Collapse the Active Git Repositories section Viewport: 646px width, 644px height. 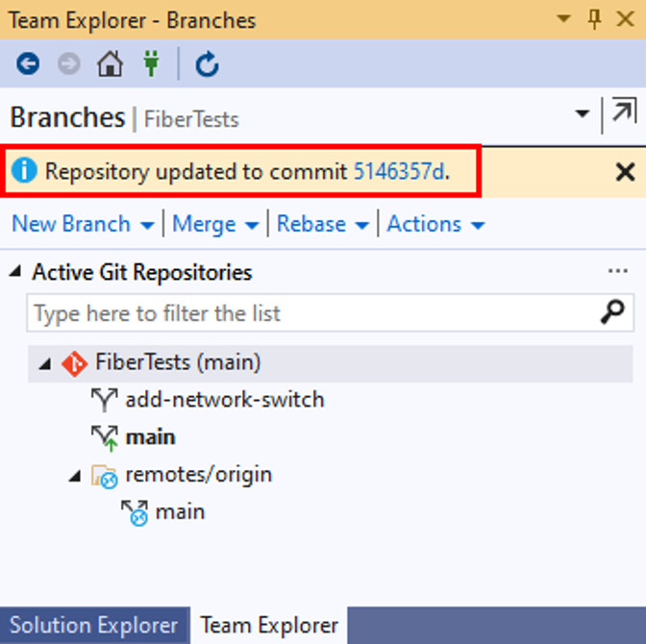coord(15,271)
